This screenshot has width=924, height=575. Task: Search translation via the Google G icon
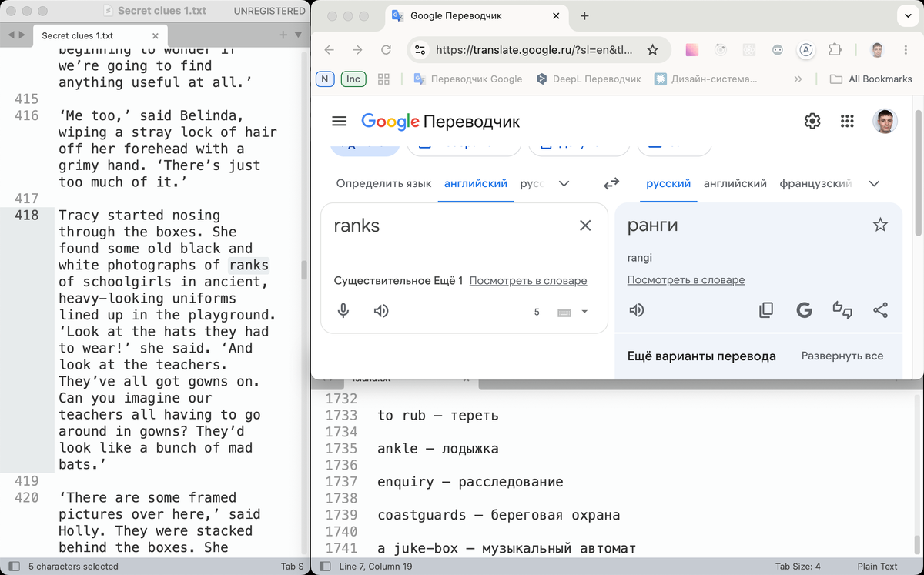(x=804, y=310)
